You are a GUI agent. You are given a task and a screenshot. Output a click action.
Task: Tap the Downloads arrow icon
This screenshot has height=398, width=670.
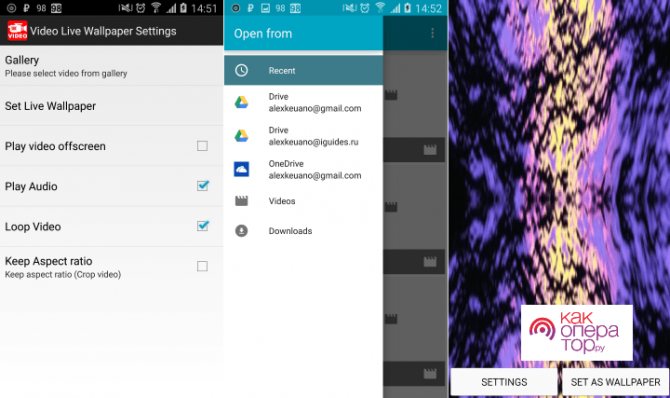coord(241,231)
